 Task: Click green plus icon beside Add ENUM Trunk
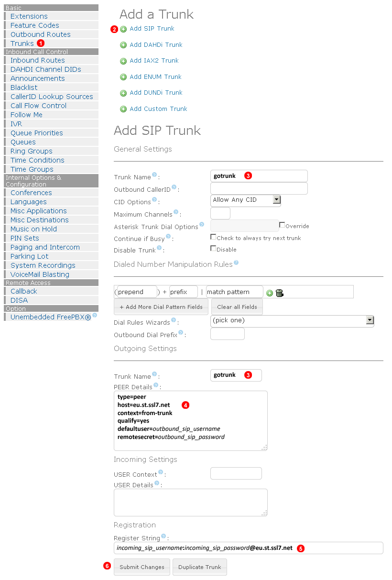point(123,77)
